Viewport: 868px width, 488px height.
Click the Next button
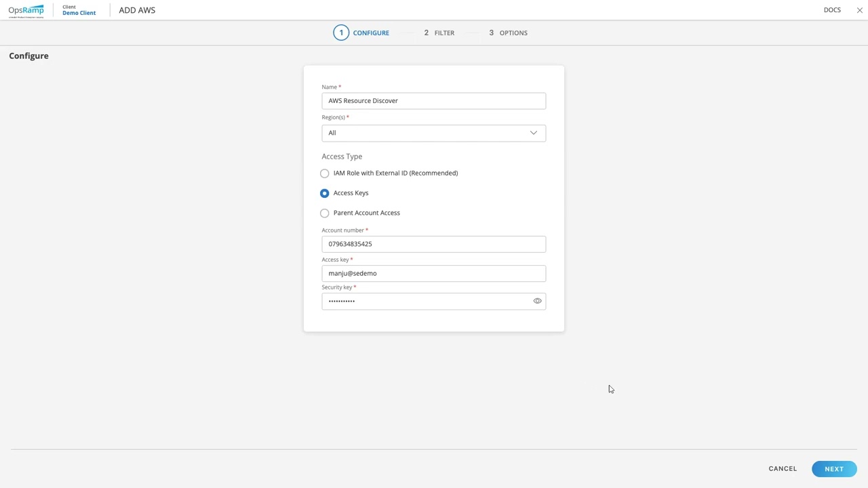(x=834, y=469)
